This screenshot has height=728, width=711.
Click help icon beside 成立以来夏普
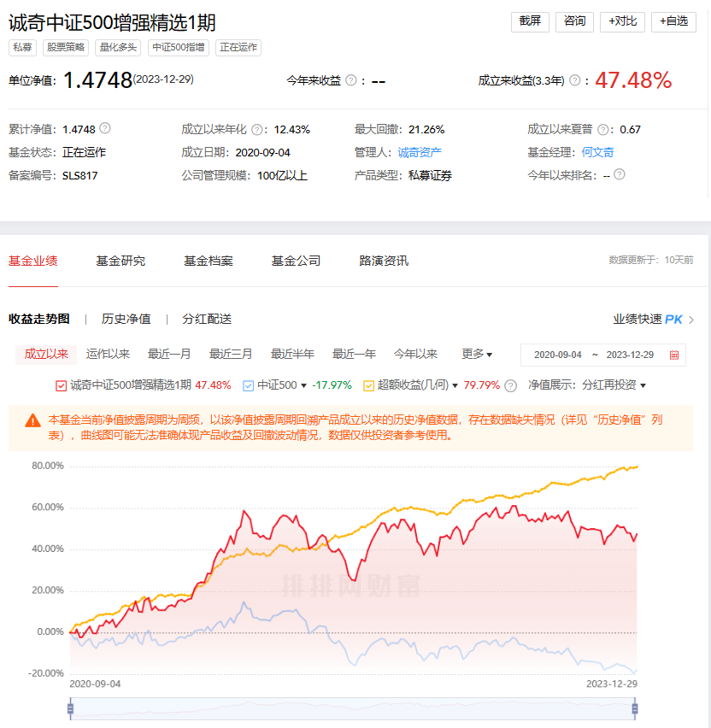click(x=602, y=130)
